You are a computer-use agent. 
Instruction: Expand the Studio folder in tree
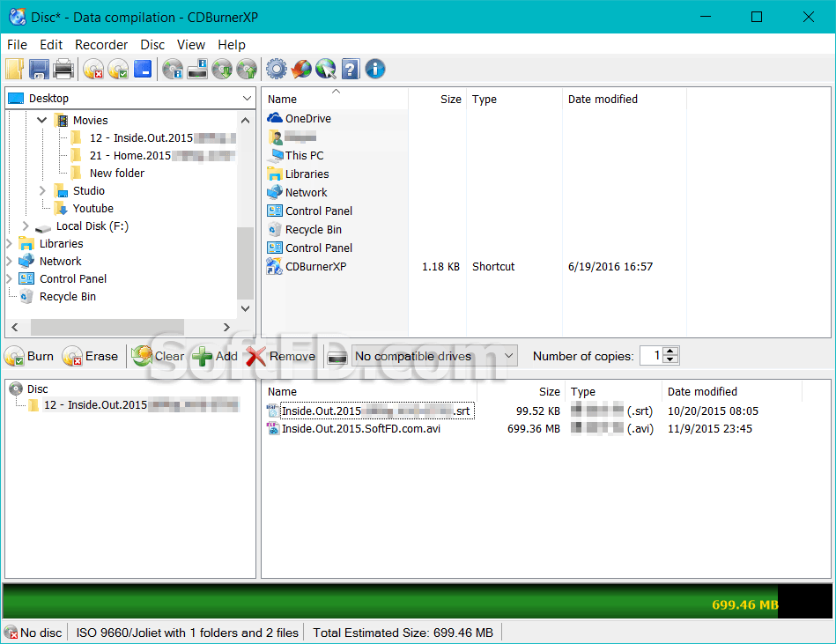point(42,190)
